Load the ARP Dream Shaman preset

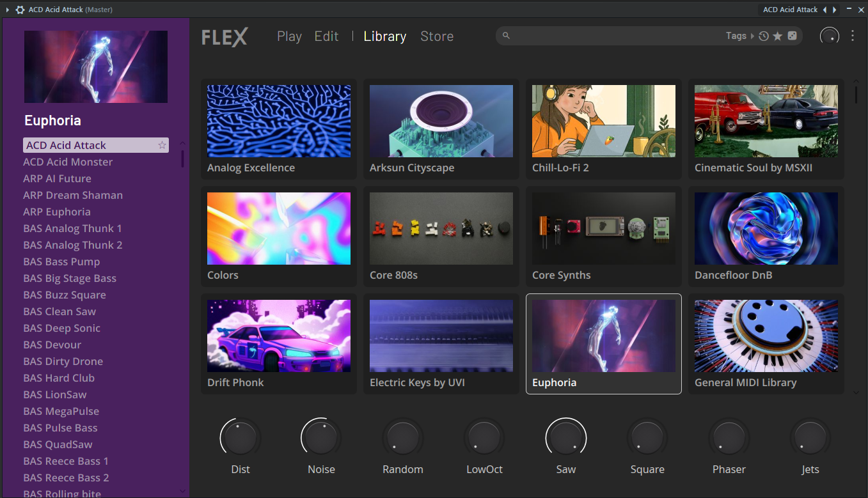pos(73,195)
